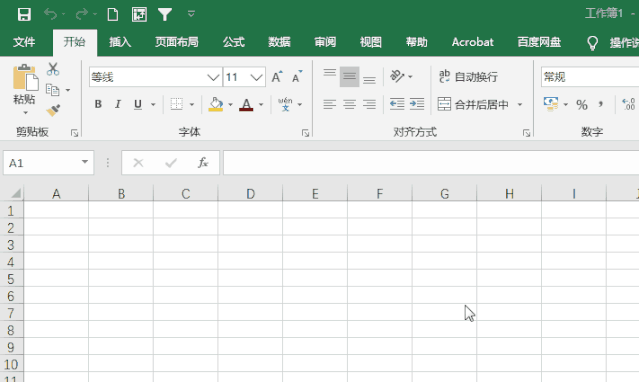The width and height of the screenshot is (639, 382).
Task: Cut the selection with the scissors icon
Action: point(53,69)
